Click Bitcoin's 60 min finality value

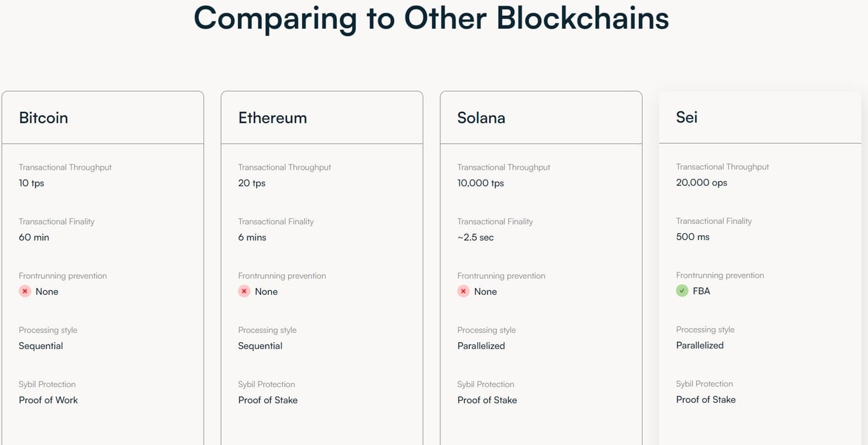(x=34, y=237)
